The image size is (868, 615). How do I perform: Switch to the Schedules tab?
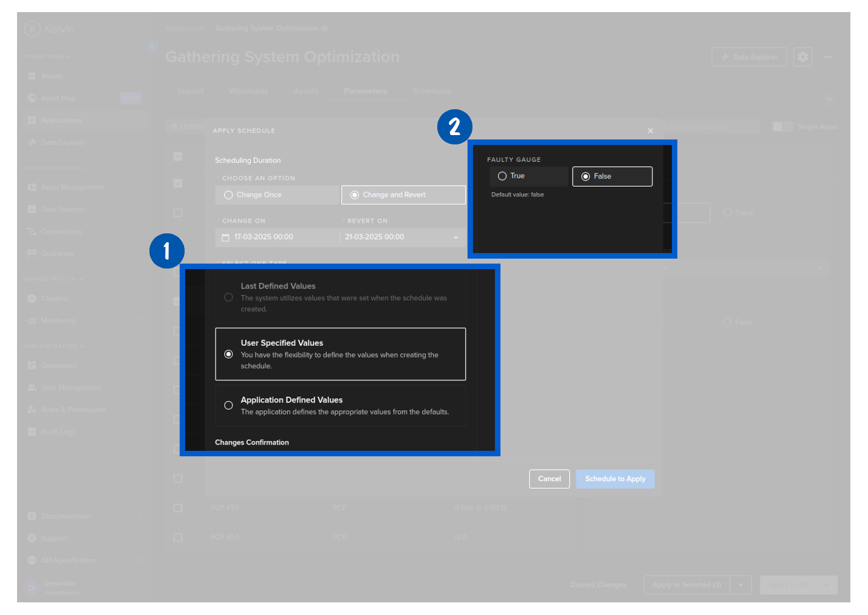[x=432, y=91]
